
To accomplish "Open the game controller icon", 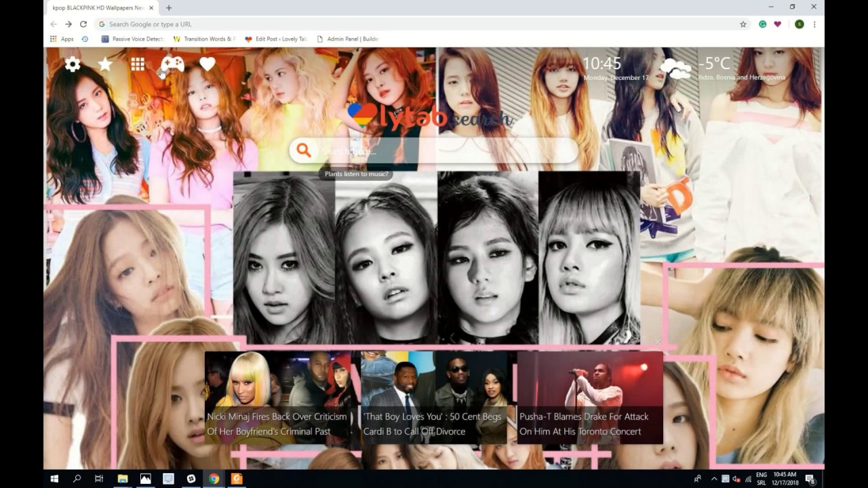I will point(172,64).
